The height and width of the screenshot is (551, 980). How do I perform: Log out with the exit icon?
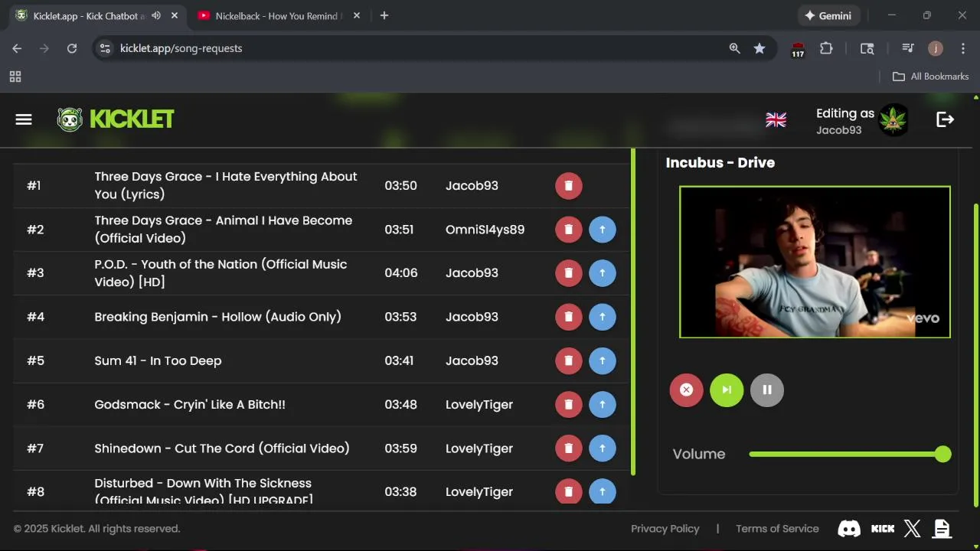click(945, 119)
